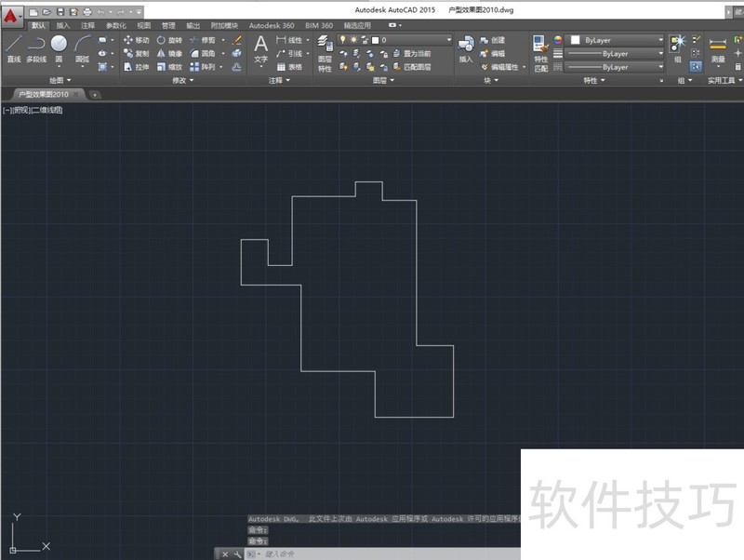Click the command line input field
This screenshot has height=560, width=744.
tap(372, 553)
